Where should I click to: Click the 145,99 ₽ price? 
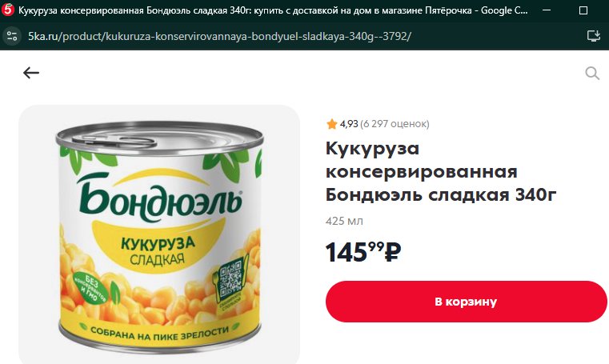tap(363, 252)
